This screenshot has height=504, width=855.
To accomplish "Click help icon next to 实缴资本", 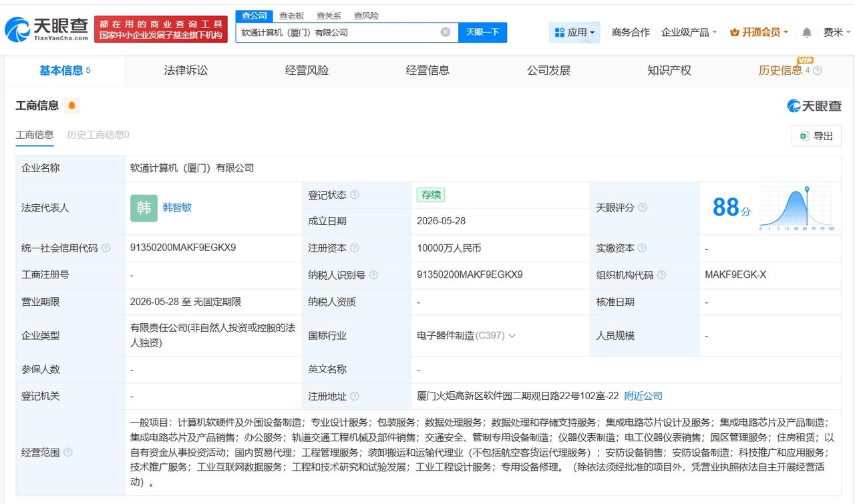I will point(642,248).
